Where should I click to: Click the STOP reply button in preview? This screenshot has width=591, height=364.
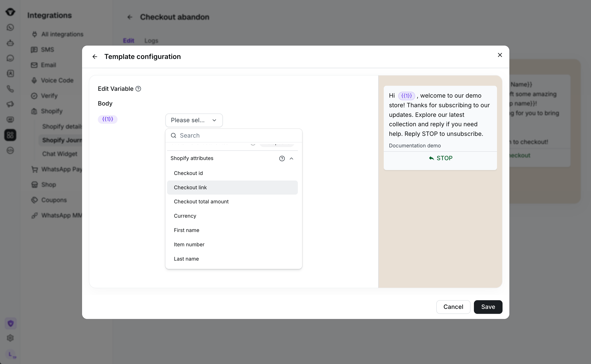tap(440, 158)
